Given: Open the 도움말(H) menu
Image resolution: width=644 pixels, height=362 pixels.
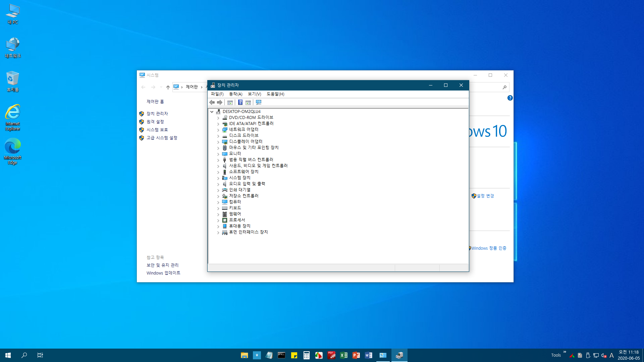Looking at the screenshot, I should (x=275, y=94).
